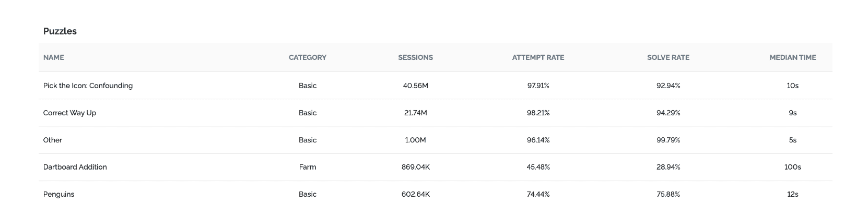This screenshot has height=215, width=868.
Task: Click the 100s median time value
Action: point(792,167)
